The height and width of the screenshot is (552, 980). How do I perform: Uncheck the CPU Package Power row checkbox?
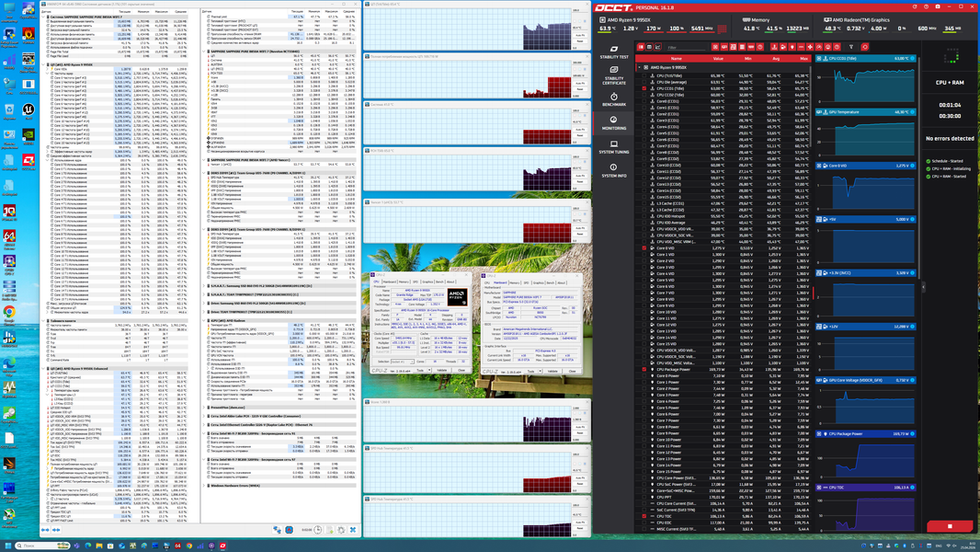pos(644,369)
